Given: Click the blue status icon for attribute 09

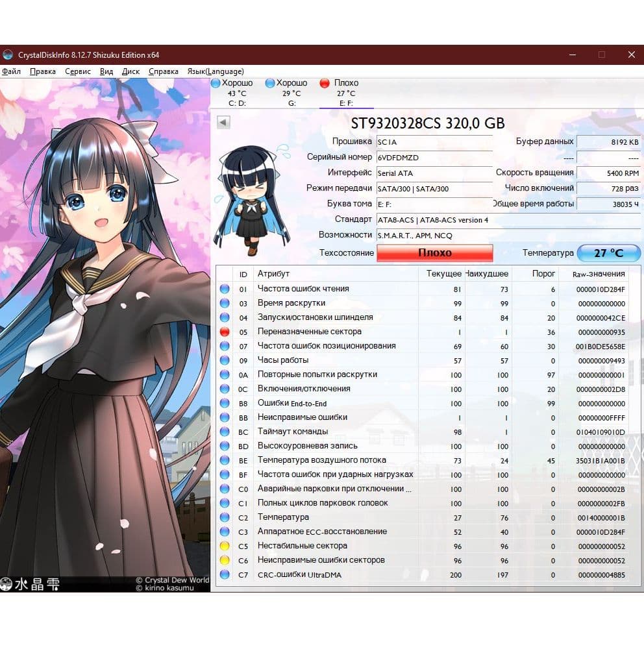Looking at the screenshot, I should pos(225,360).
